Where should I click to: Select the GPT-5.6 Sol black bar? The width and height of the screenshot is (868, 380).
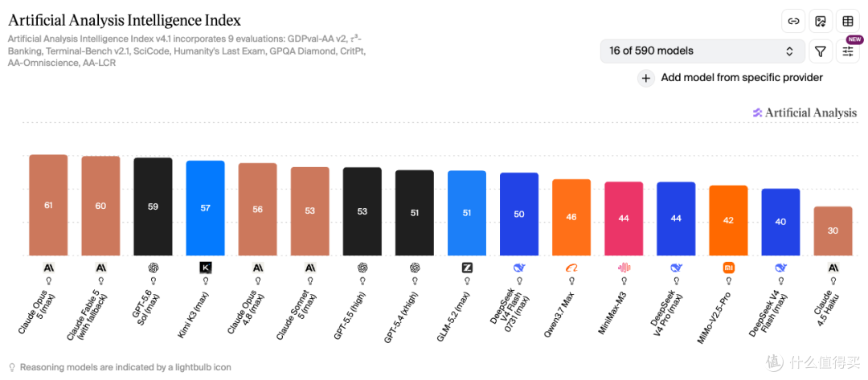click(153, 206)
